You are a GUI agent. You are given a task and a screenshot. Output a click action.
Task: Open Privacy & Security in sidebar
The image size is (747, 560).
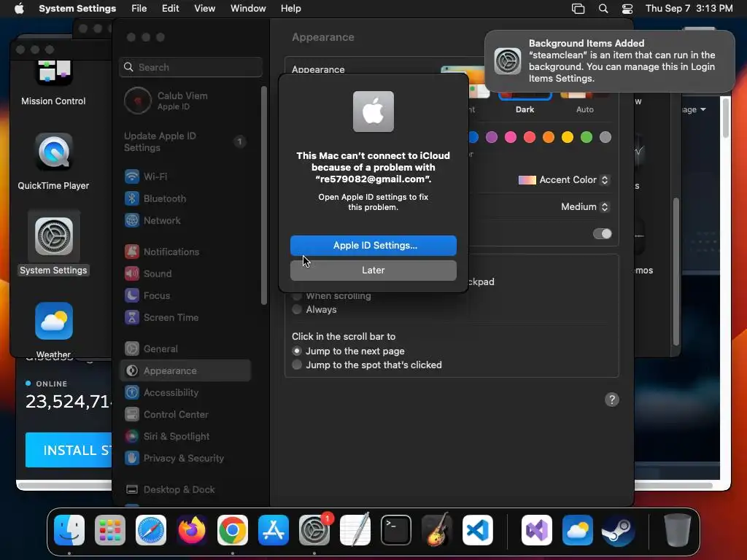pos(186,458)
